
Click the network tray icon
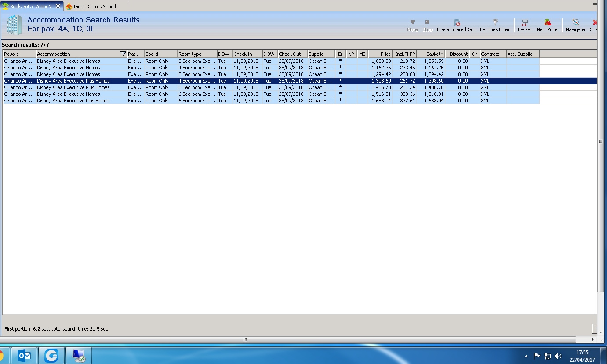548,356
